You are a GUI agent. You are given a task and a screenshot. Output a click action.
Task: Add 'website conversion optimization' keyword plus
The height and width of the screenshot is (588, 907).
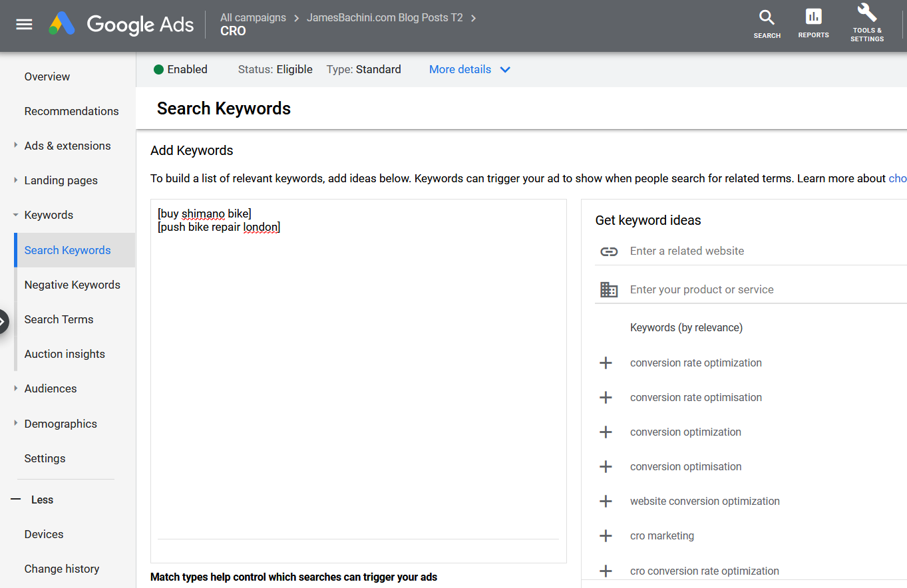point(606,502)
